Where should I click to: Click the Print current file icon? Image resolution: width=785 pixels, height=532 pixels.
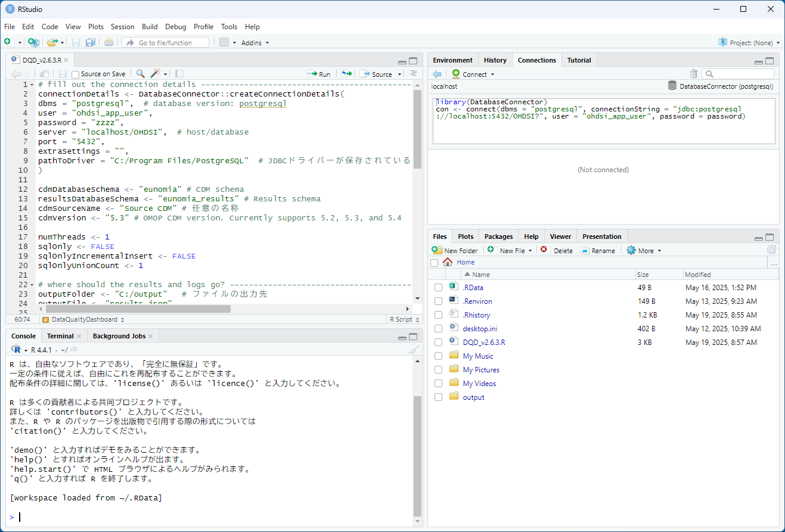click(109, 42)
